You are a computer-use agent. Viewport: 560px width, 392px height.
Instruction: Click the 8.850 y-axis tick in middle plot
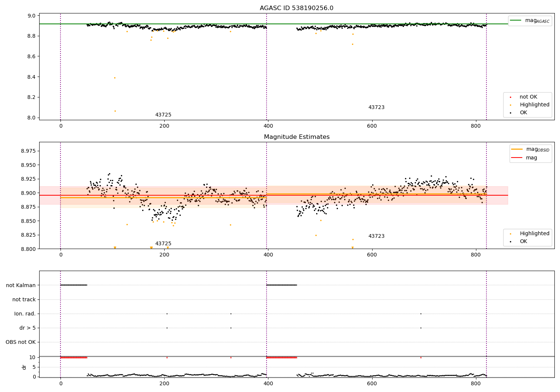28,221
